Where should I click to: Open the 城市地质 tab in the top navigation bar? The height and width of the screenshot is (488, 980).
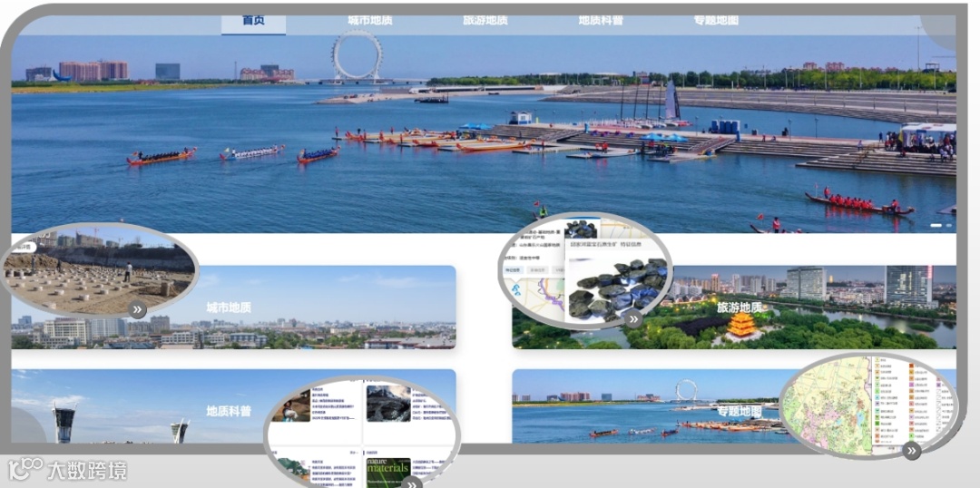pos(370,21)
